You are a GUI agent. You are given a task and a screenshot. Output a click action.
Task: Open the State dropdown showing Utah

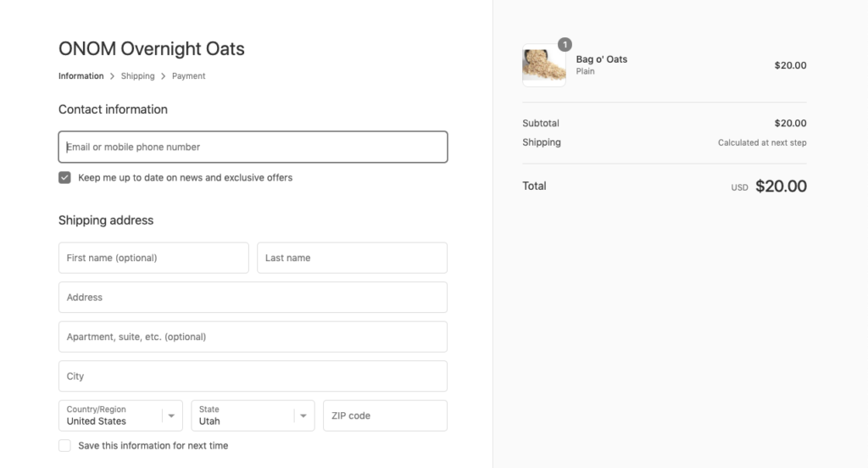tap(253, 416)
